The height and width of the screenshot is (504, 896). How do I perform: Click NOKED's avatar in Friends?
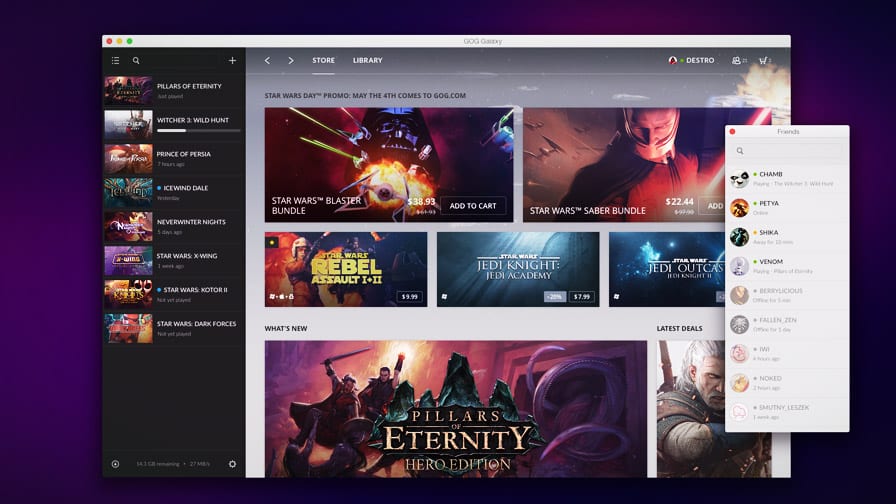click(739, 383)
